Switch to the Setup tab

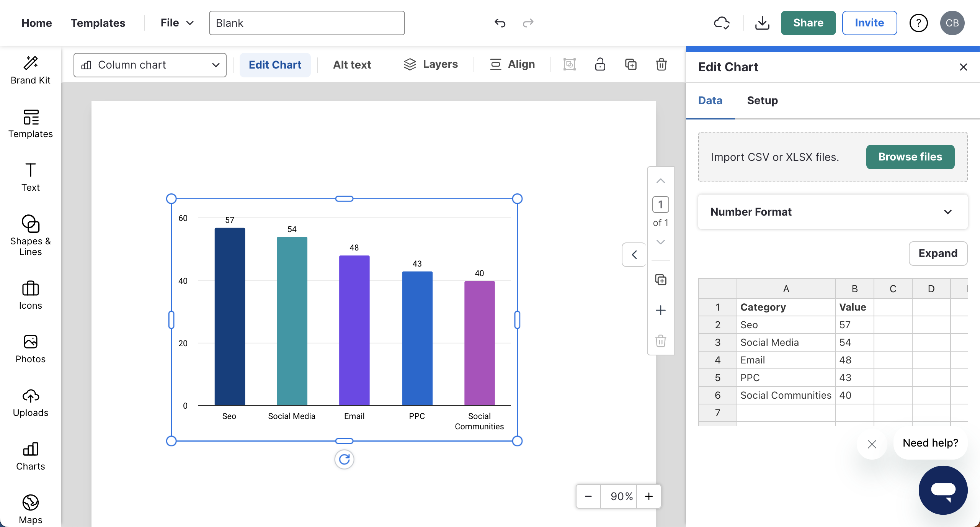point(762,100)
